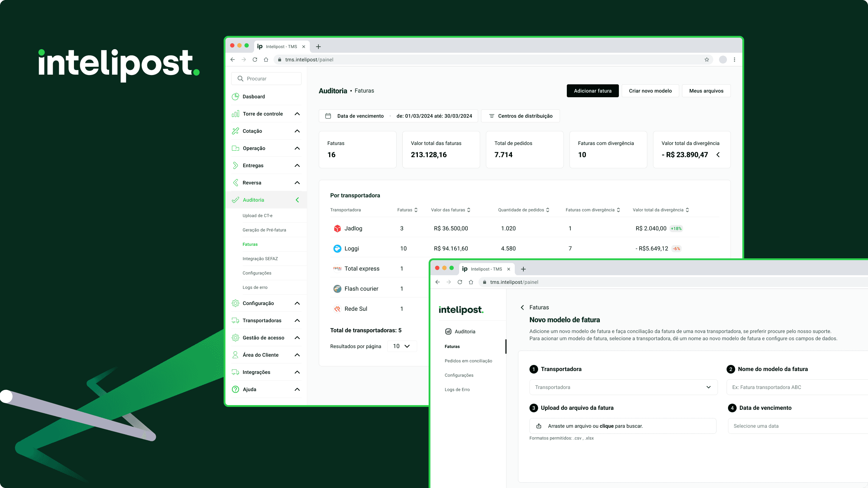Open Meus arquivos
The image size is (868, 488).
tap(706, 91)
